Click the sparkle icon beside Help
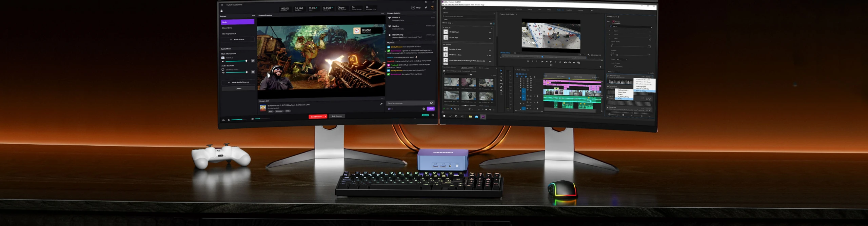Image resolution: width=868 pixels, height=226 pixels. pyautogui.click(x=426, y=7)
